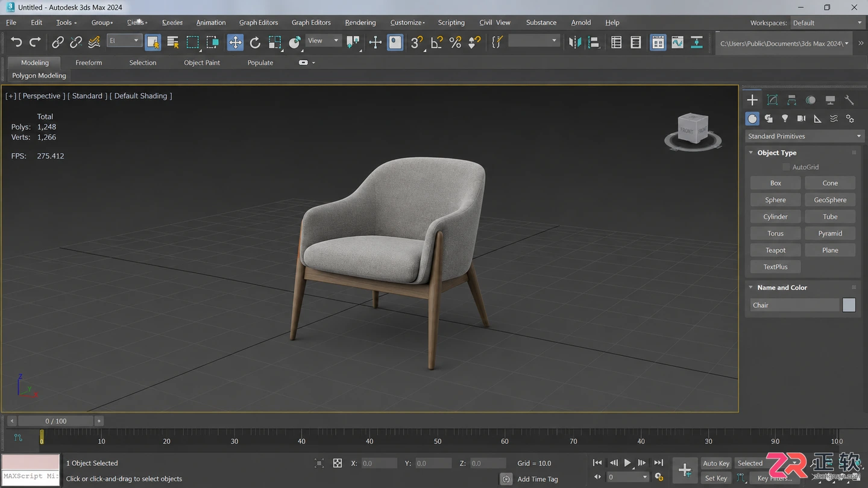Click the Redo arrow icon
The image size is (868, 488).
coord(35,42)
